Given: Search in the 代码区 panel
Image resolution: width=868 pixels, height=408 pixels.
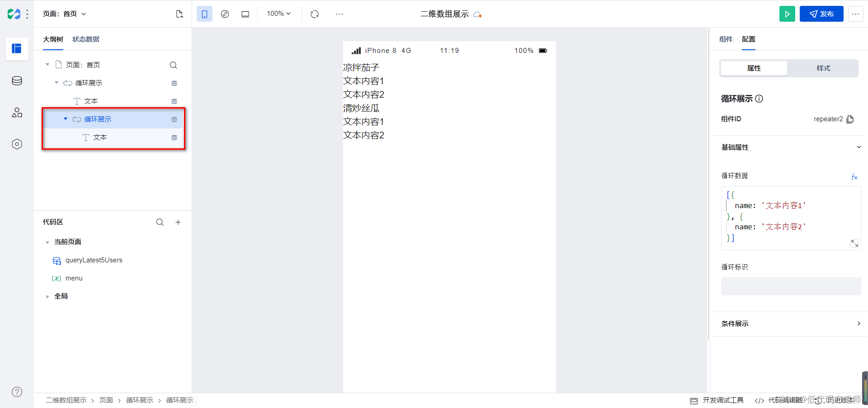Looking at the screenshot, I should click(160, 222).
